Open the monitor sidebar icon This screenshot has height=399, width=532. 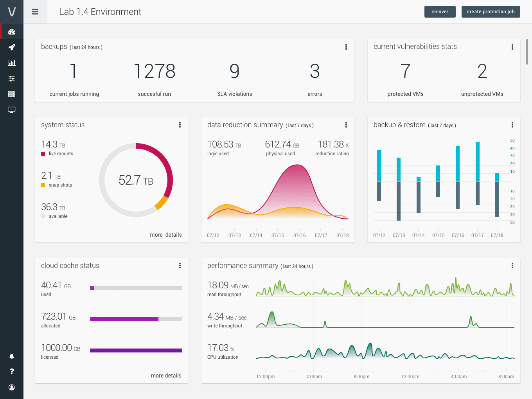tap(12, 110)
